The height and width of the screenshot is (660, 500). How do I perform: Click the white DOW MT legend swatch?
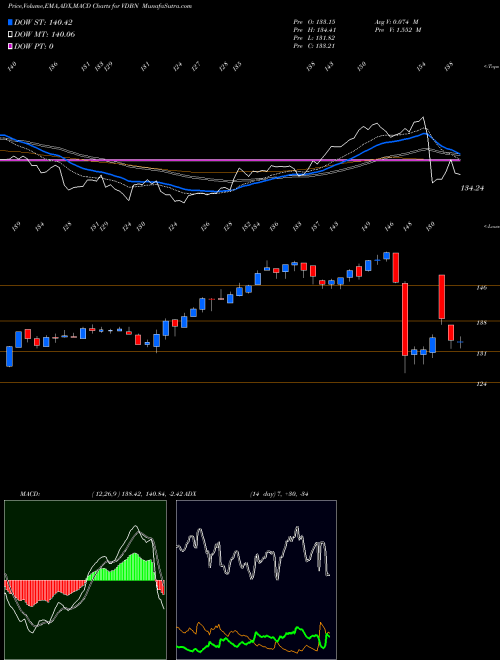click(x=10, y=35)
